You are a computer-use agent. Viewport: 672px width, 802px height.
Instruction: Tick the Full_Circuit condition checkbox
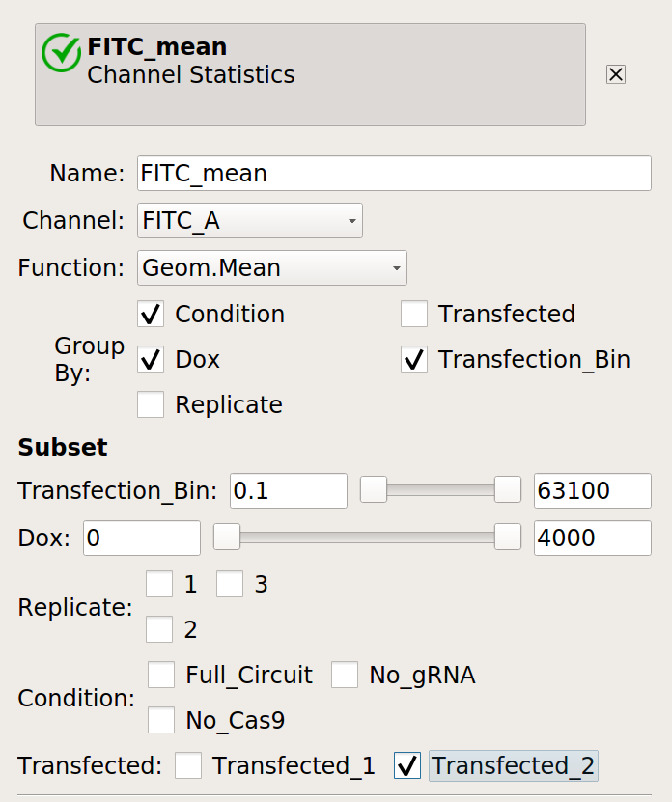[161, 675]
